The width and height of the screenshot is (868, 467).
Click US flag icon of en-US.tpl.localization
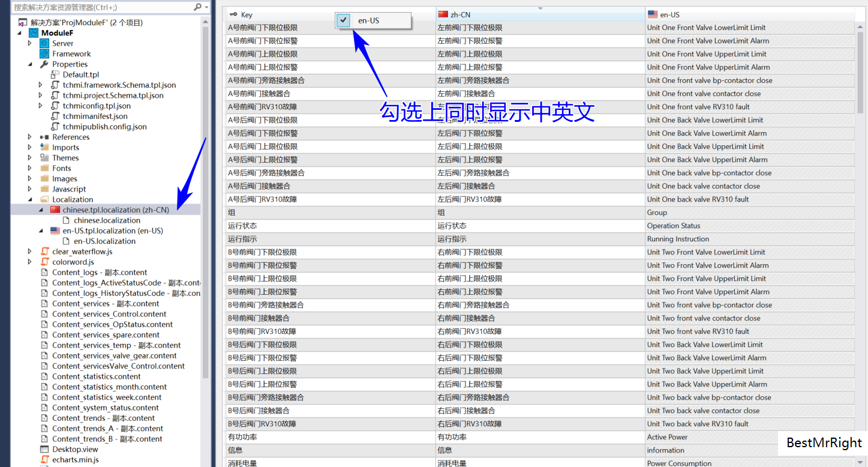click(x=55, y=230)
